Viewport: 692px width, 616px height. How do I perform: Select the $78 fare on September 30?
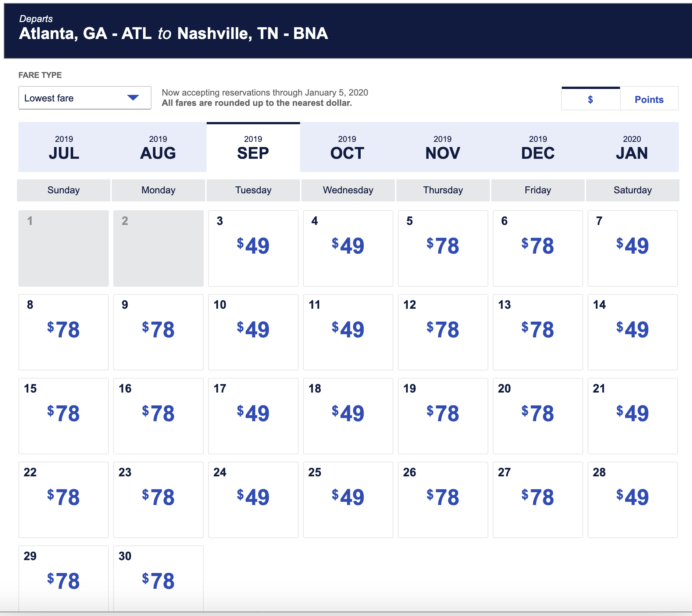158,581
